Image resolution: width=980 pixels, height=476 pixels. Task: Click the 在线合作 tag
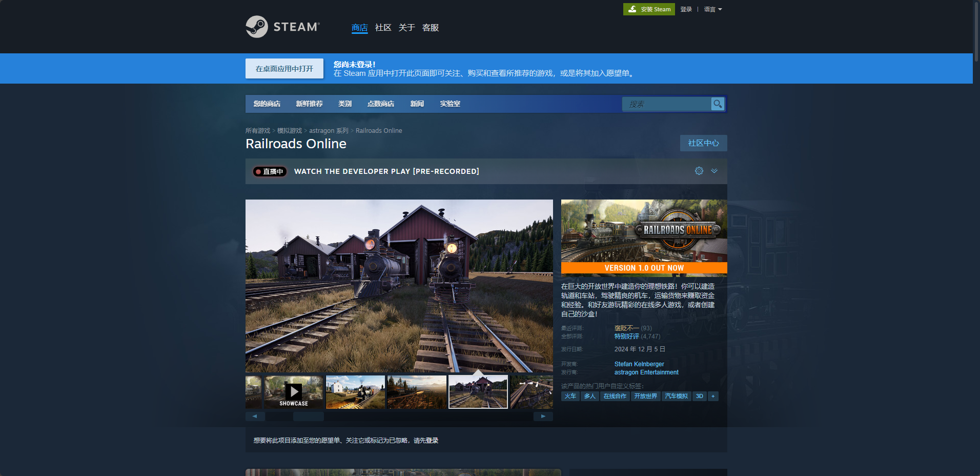click(x=615, y=396)
